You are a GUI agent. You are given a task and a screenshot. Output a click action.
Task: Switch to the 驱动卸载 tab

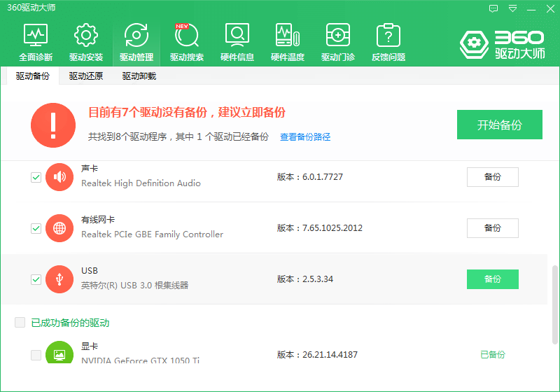(x=139, y=76)
